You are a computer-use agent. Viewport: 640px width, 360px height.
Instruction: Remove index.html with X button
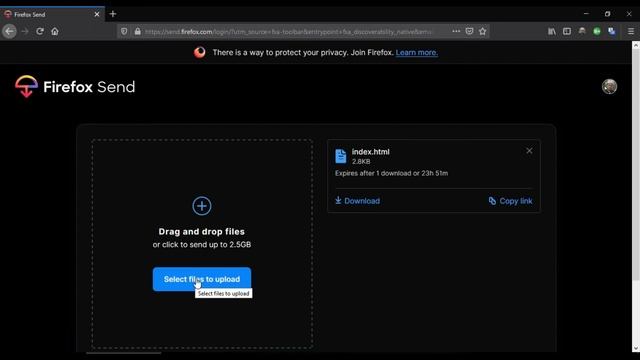click(529, 151)
